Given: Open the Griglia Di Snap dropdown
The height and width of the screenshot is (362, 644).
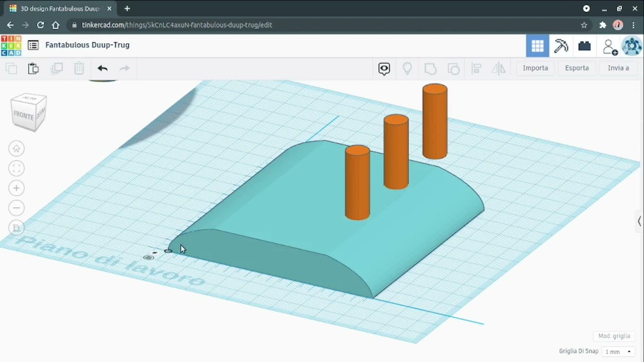Looking at the screenshot, I should pyautogui.click(x=619, y=351).
